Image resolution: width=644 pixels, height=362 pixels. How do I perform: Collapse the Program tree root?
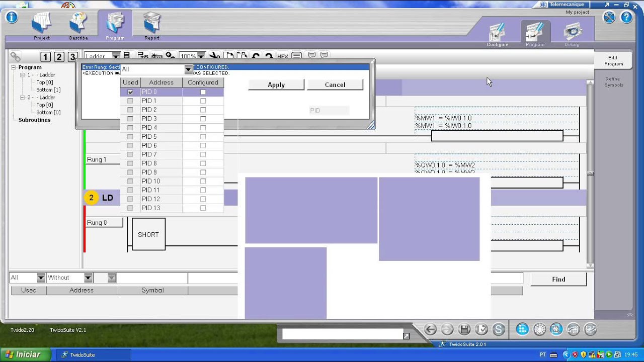(14, 67)
